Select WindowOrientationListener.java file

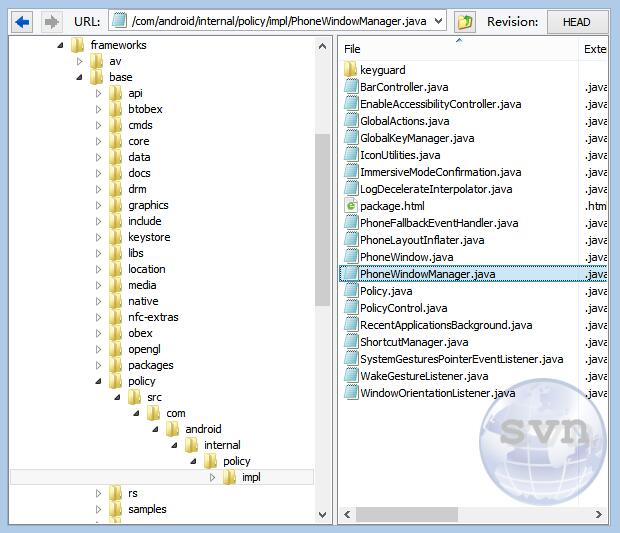(437, 393)
